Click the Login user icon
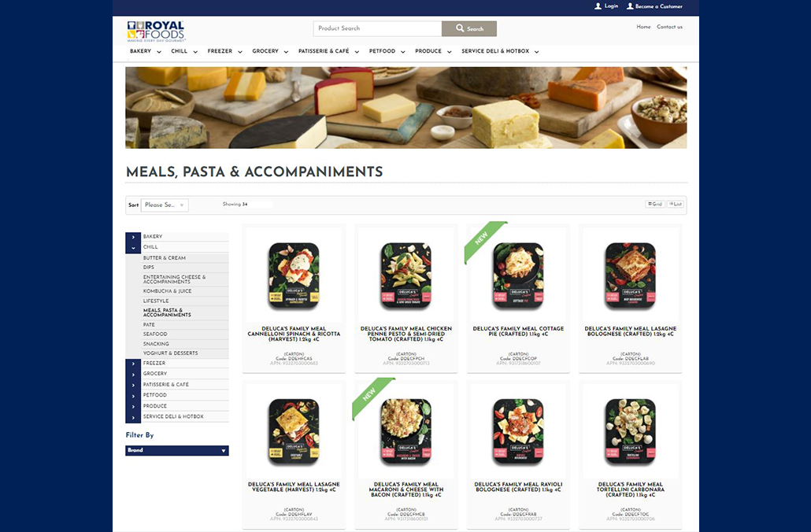This screenshot has height=532, width=811. (598, 6)
